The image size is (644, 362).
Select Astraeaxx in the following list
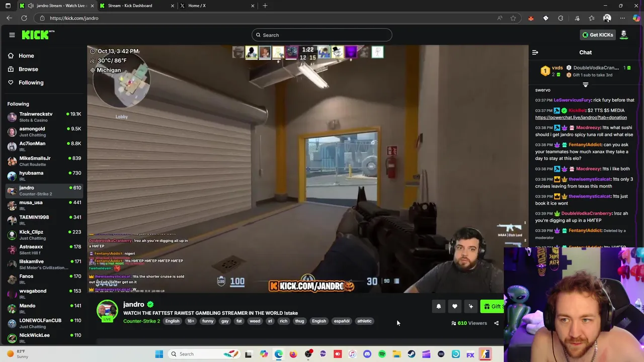pyautogui.click(x=44, y=249)
